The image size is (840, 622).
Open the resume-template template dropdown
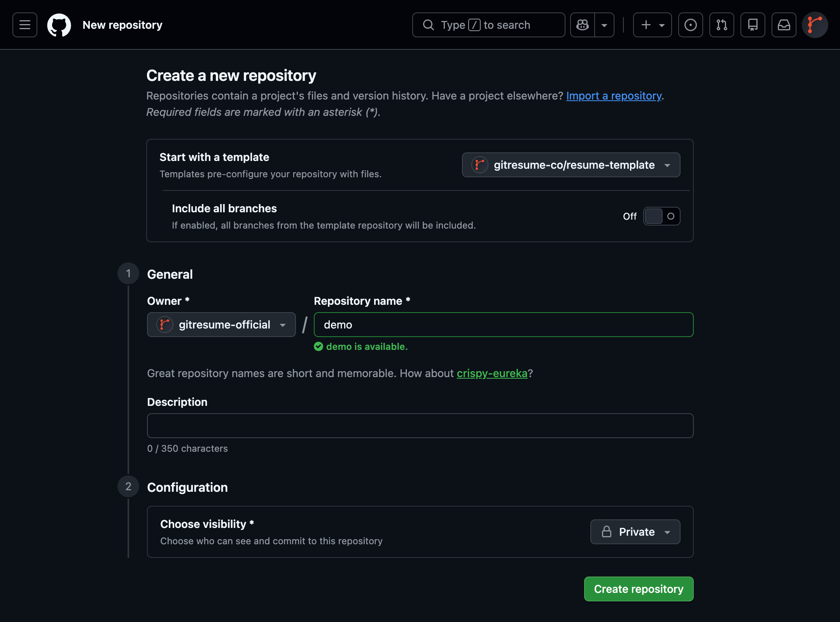pos(571,165)
